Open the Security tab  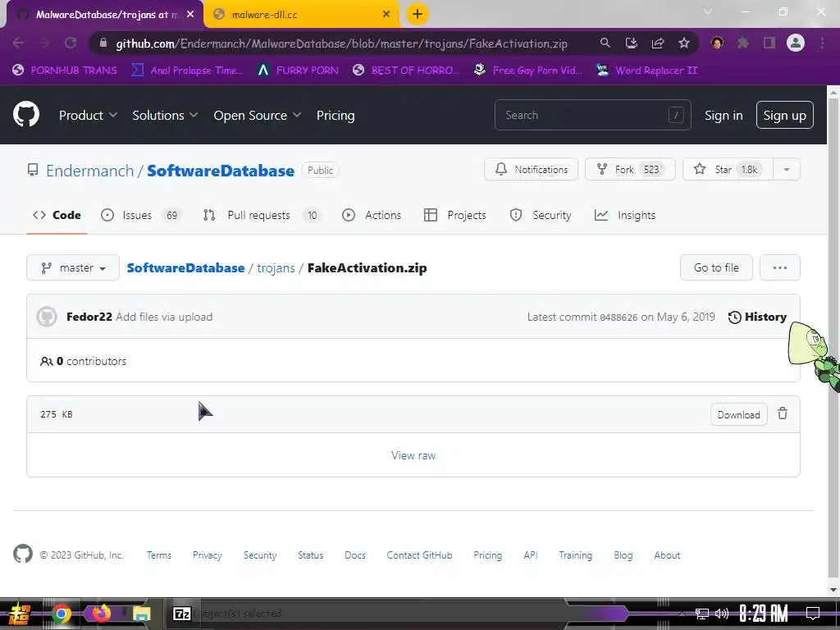click(541, 215)
